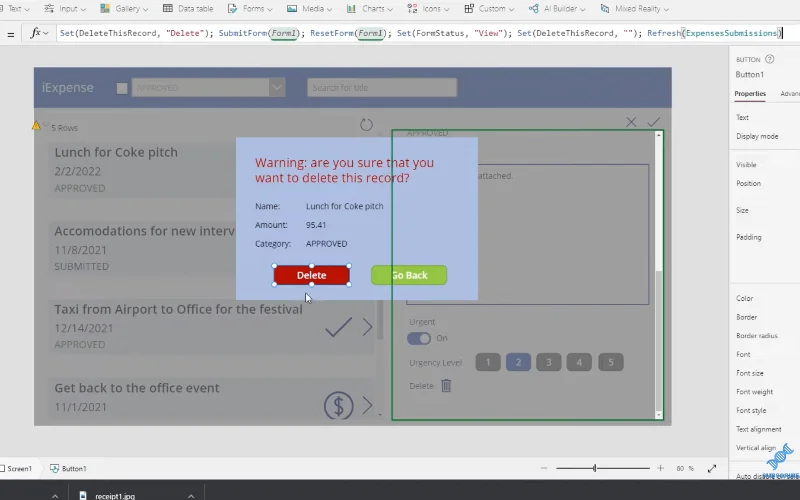The width and height of the screenshot is (800, 500).
Task: Click the Text alignment property label
Action: coord(759,429)
